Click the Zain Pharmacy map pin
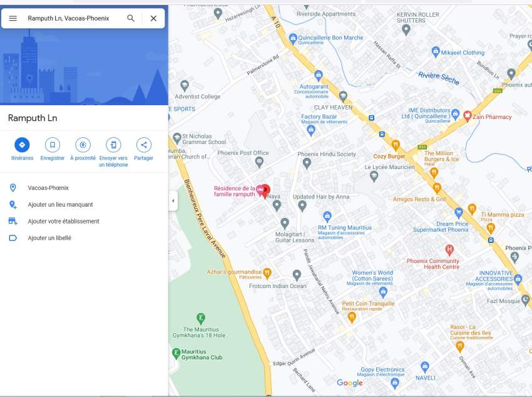 pos(467,115)
